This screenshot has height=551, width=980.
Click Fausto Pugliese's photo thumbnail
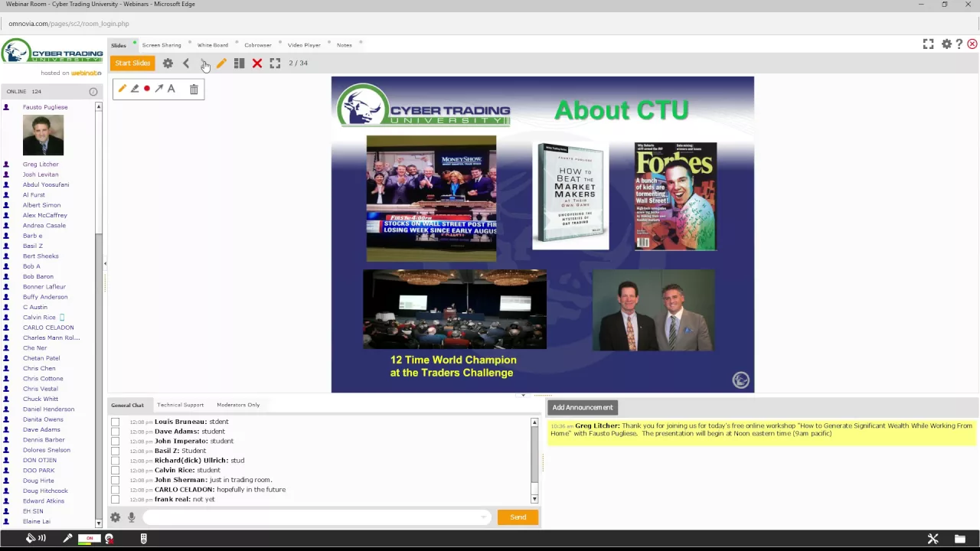(43, 135)
